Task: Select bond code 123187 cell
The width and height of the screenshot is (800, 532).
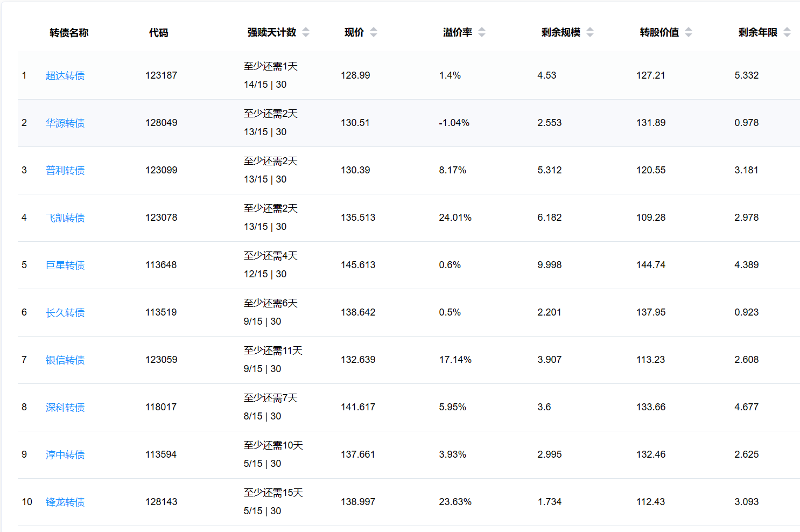Action: (161, 75)
